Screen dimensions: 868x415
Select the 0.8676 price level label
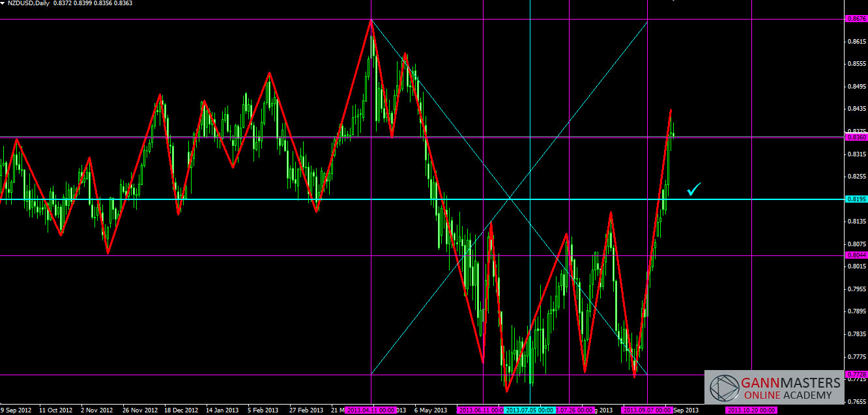tap(855, 19)
